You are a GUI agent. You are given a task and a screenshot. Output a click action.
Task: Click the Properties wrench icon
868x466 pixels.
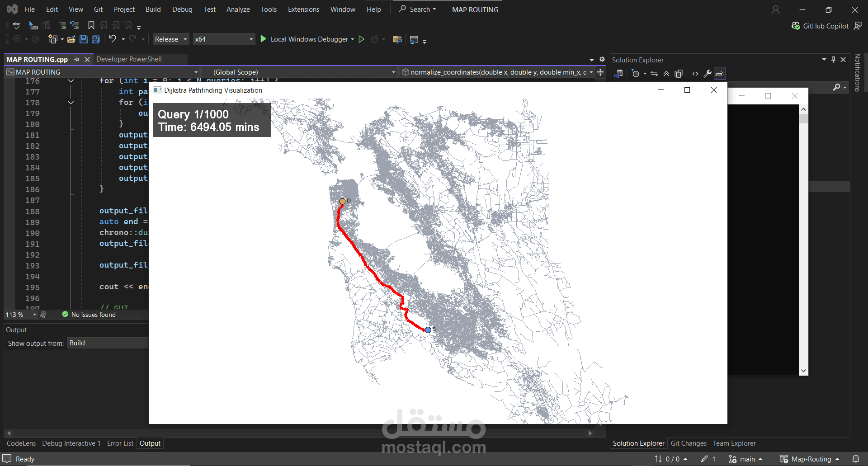click(x=708, y=74)
